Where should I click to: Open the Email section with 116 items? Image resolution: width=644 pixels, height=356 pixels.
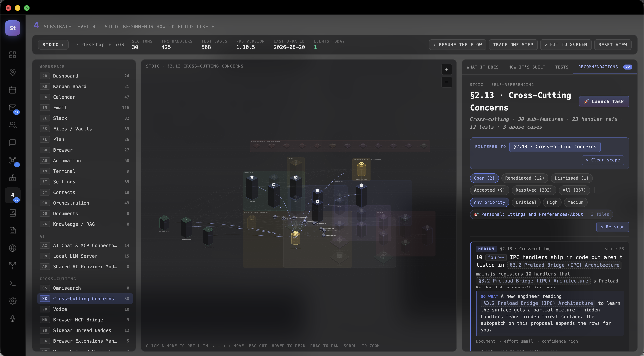pyautogui.click(x=85, y=108)
